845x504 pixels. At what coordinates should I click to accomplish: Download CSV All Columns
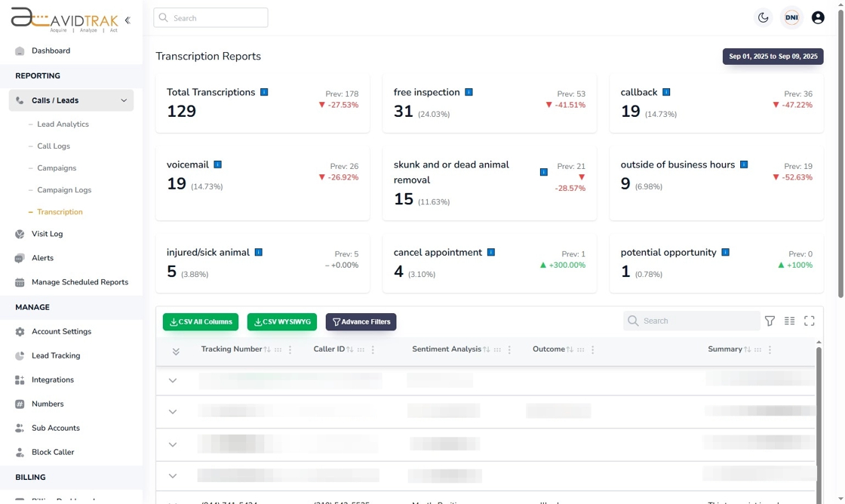(x=201, y=322)
